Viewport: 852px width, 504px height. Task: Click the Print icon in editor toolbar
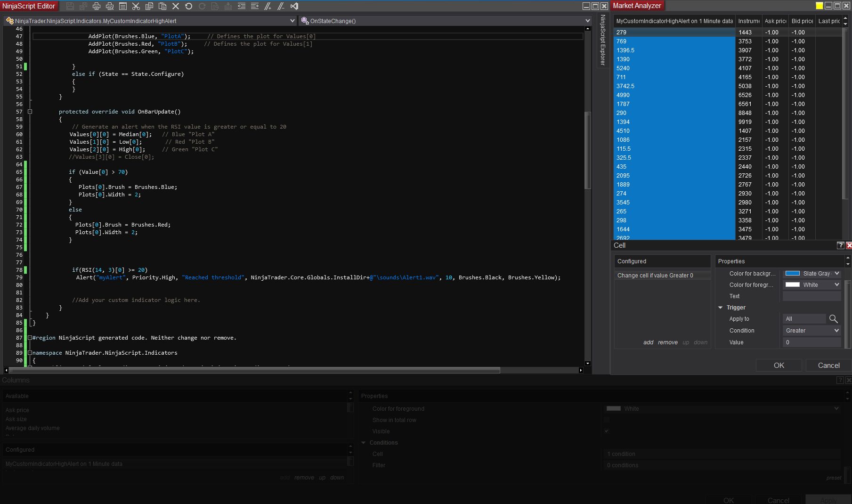[97, 6]
